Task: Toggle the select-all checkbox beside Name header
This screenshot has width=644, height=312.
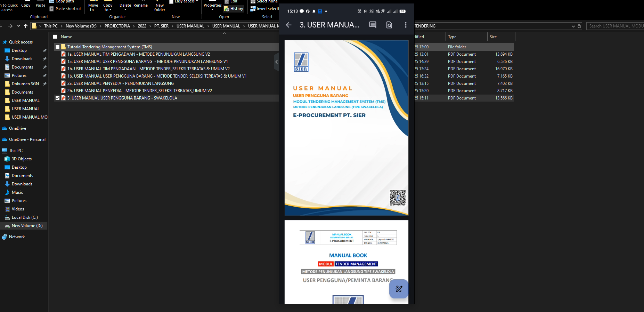Action: coord(55,37)
